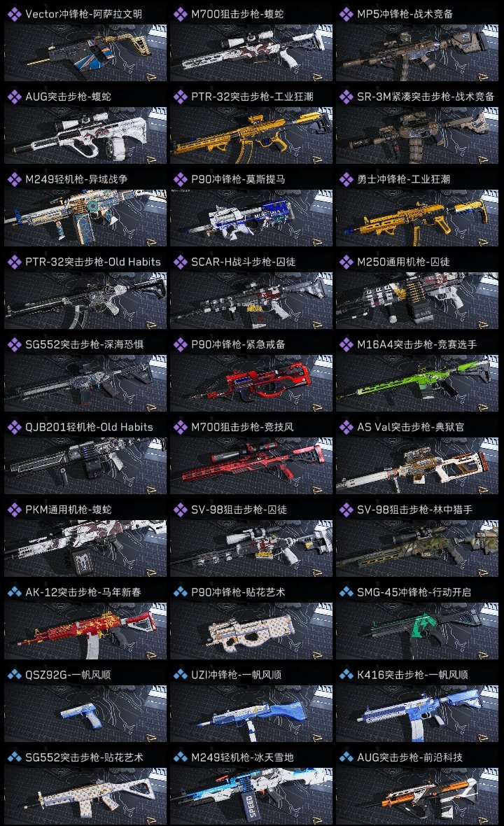Click the SCAR-H战斗步枪-囚徒 title label
The image size is (504, 826).
[244, 262]
